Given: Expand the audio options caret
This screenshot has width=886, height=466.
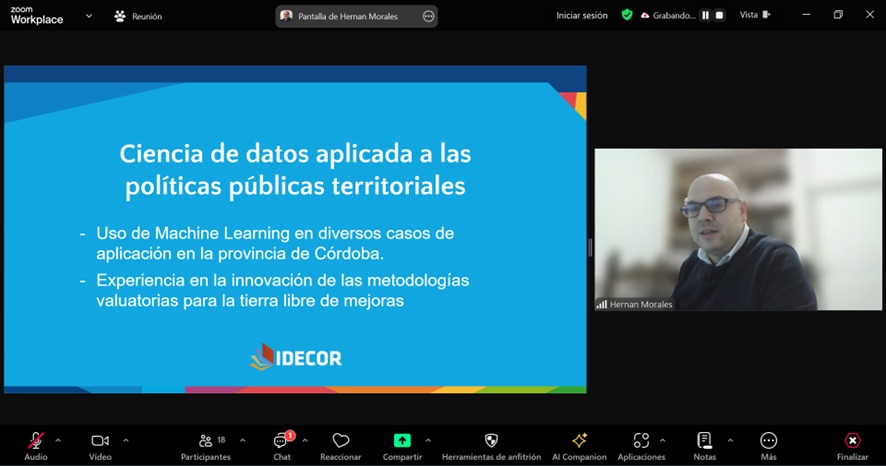Looking at the screenshot, I should pos(58,440).
